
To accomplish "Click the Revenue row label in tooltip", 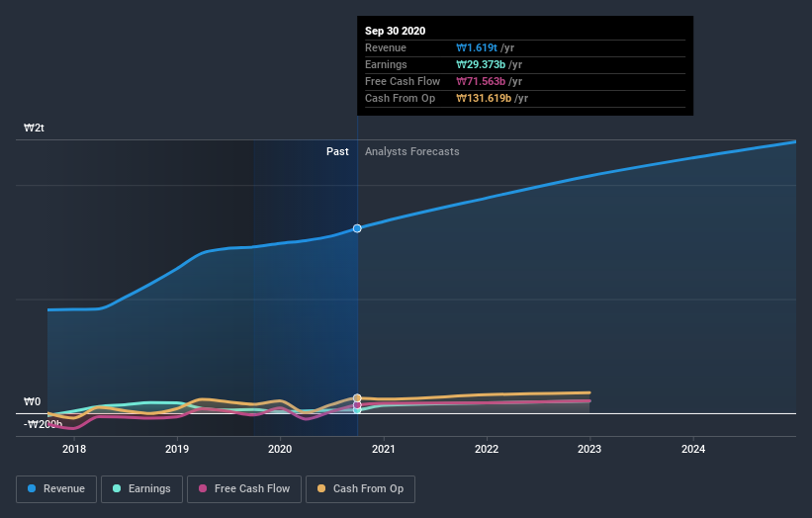I will (386, 47).
